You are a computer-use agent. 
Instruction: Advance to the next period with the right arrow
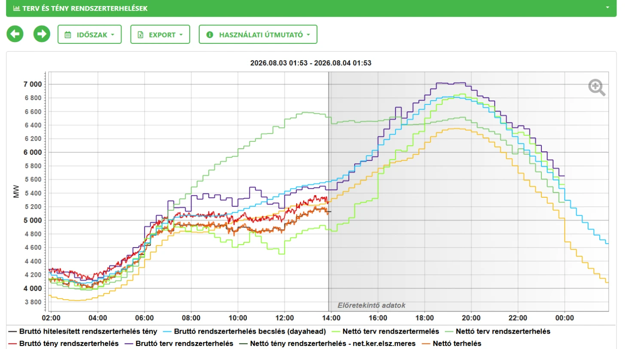click(x=42, y=34)
